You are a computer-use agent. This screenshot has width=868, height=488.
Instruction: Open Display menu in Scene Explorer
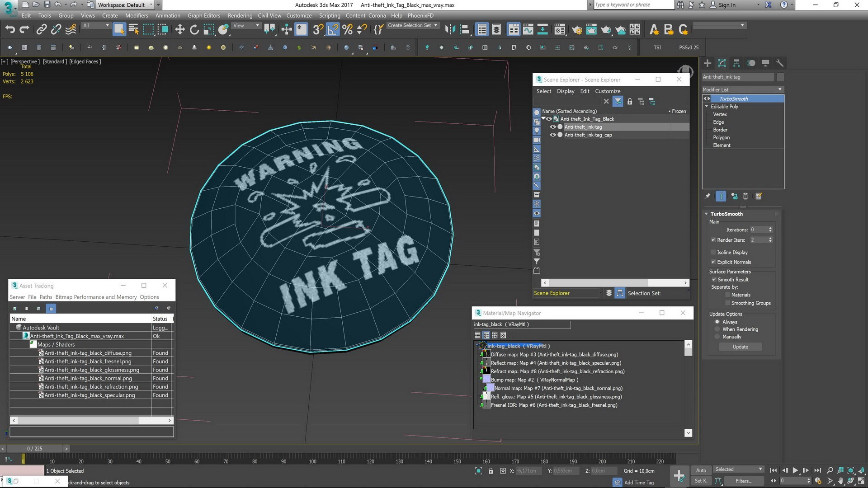click(566, 91)
